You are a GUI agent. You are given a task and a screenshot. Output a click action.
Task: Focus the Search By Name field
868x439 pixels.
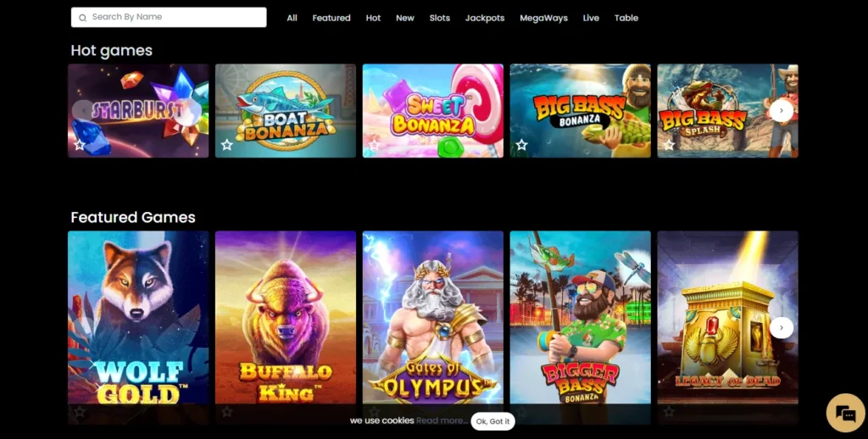click(169, 17)
